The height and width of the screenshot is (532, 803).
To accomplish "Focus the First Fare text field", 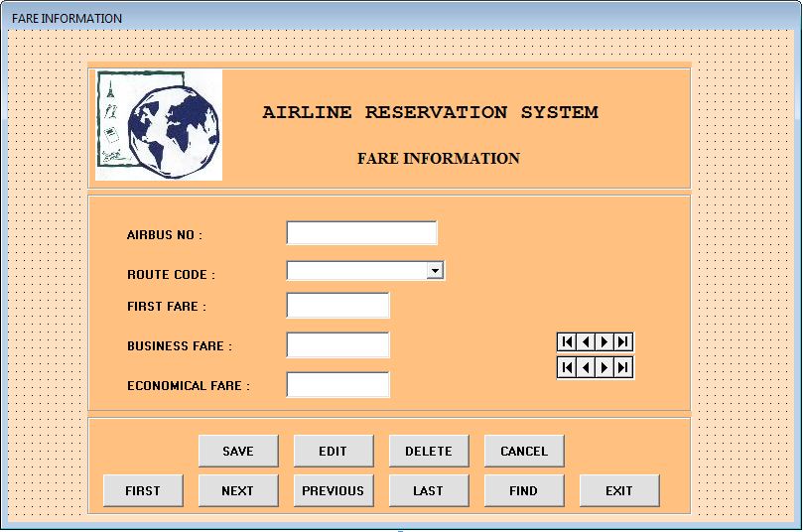I will coord(338,306).
